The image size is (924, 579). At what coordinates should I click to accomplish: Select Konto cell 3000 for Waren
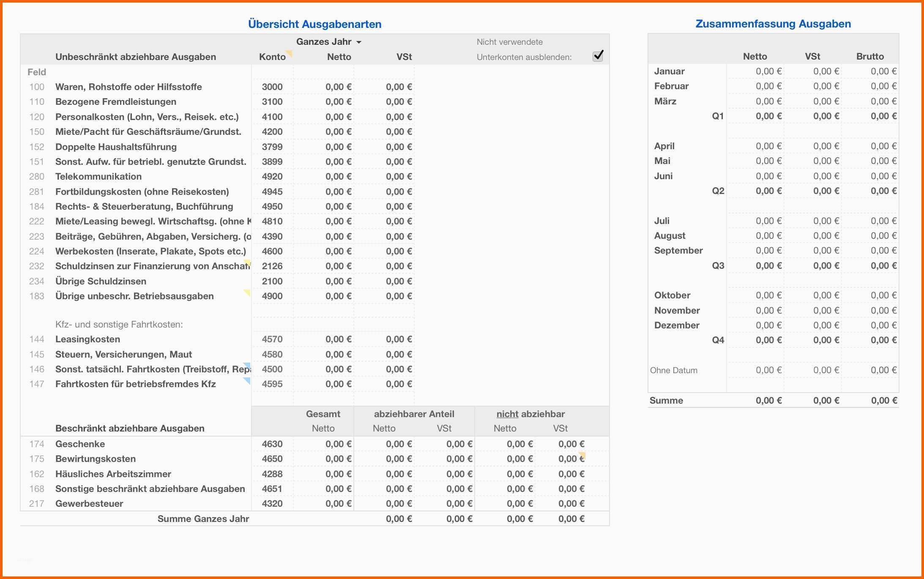pyautogui.click(x=272, y=87)
